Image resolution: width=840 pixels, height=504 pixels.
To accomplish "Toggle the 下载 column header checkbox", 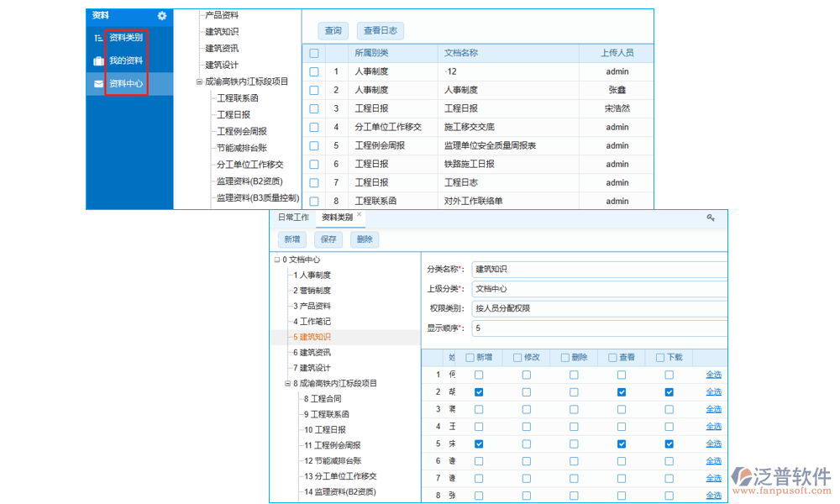I will pos(660,358).
